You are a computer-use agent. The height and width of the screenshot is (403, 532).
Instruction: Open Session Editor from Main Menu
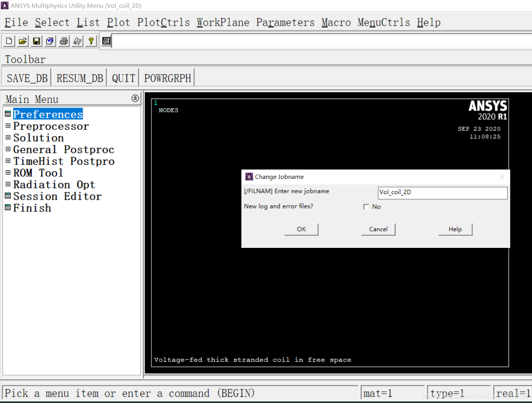(57, 196)
